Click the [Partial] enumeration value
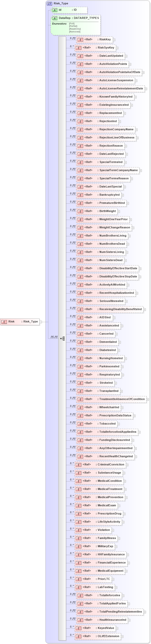Image resolution: width=151 pixels, height=644 pixels. tap(73, 26)
